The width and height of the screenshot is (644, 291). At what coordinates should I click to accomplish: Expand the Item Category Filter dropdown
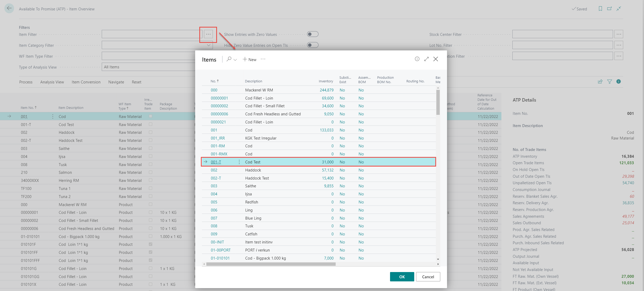coord(209,45)
